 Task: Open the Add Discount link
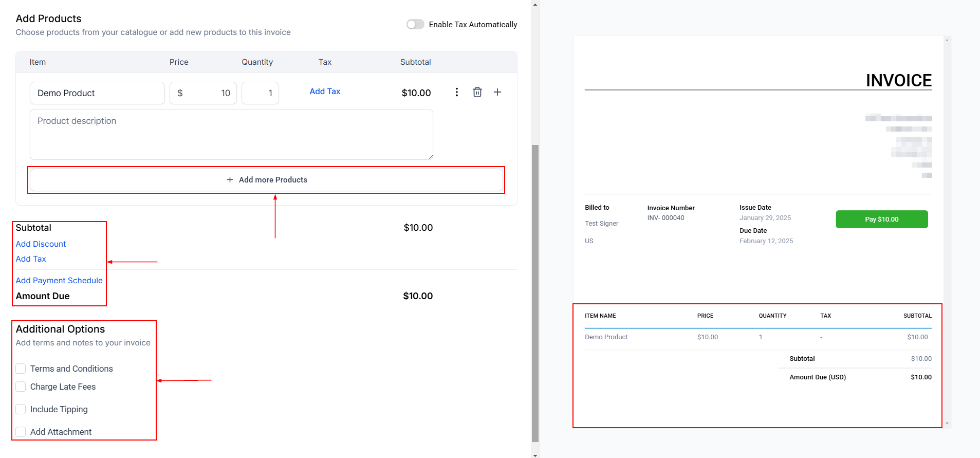pos(41,244)
